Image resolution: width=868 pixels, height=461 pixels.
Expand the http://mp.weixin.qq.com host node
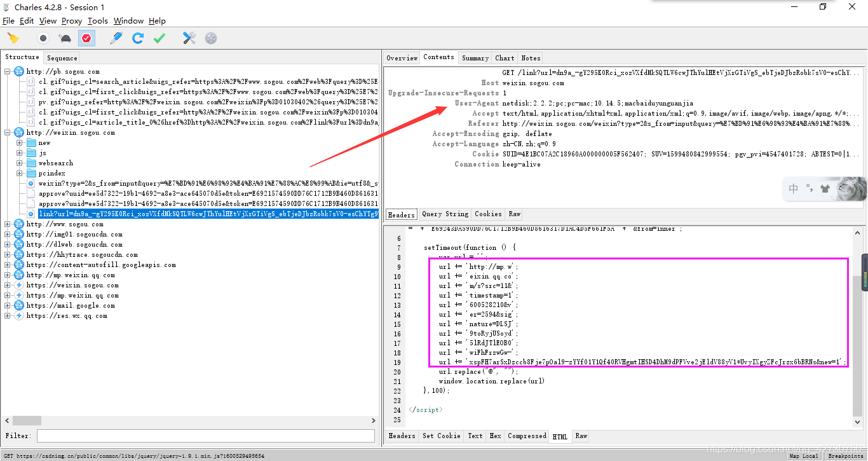8,275
